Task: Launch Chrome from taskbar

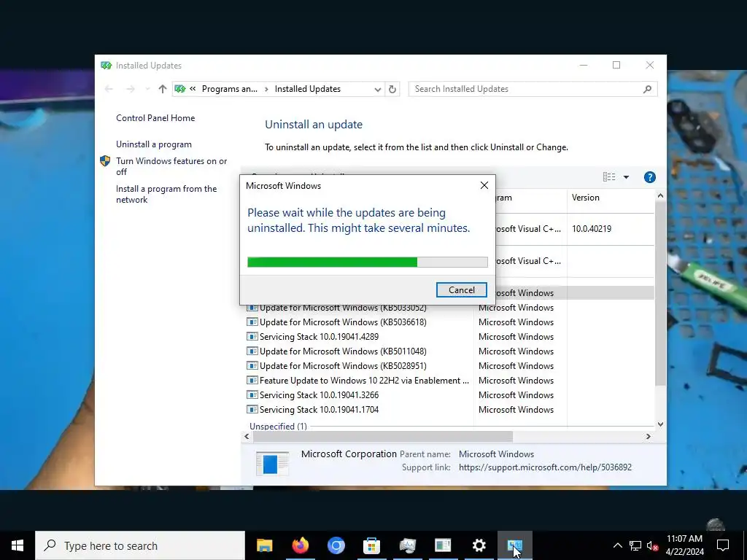Action: click(x=336, y=545)
